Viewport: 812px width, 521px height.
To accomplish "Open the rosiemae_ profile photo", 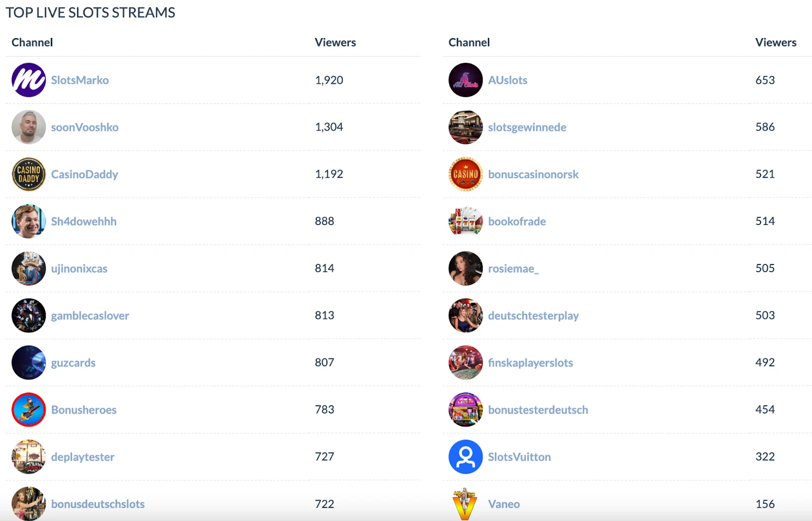I will tap(465, 268).
